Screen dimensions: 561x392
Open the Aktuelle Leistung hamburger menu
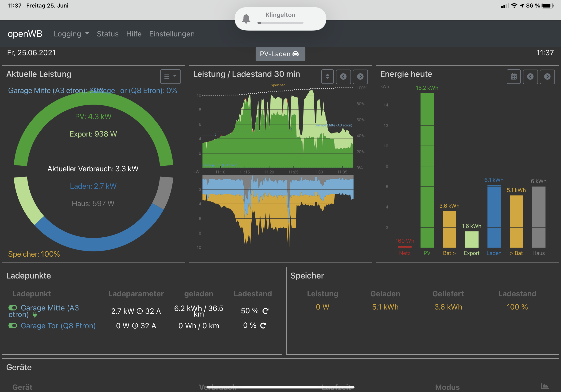(170, 76)
